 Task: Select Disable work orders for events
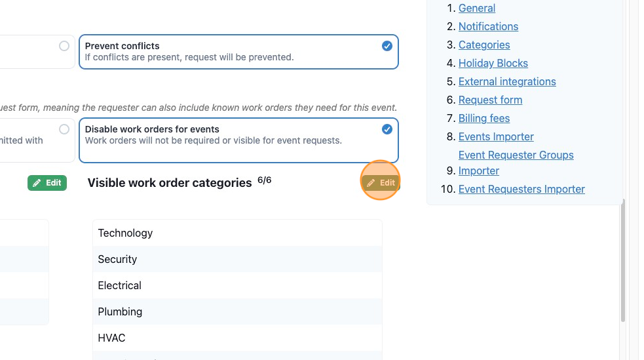tap(238, 140)
